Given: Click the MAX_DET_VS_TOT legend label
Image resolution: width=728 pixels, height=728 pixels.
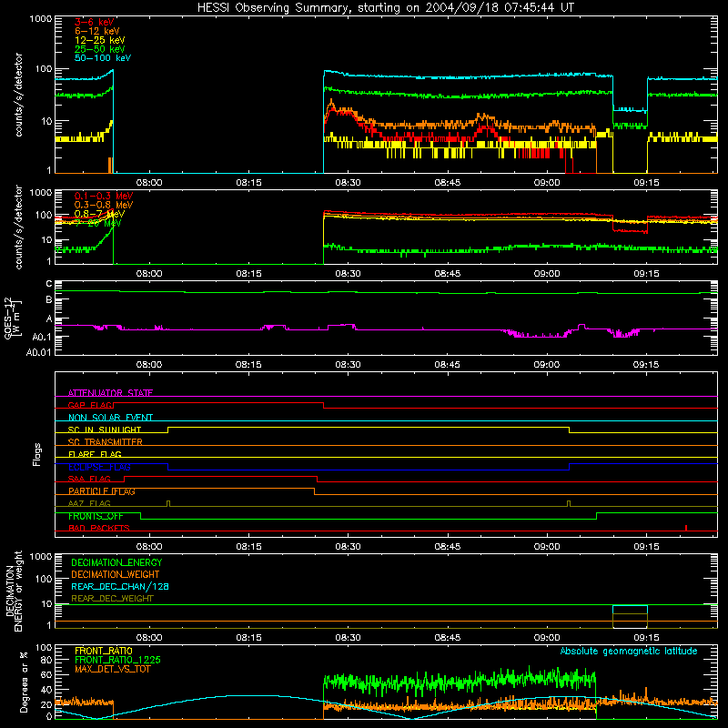Looking at the screenshot, I should tap(113, 669).
